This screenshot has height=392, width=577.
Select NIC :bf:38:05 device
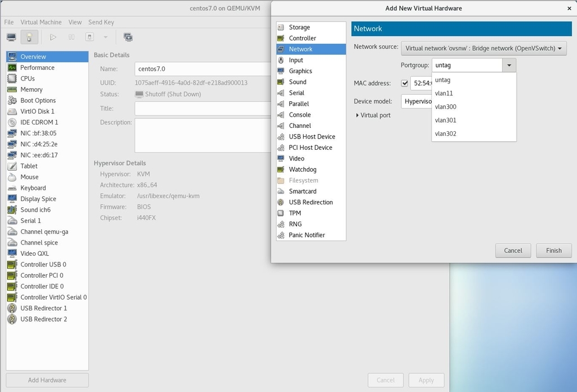(47, 133)
